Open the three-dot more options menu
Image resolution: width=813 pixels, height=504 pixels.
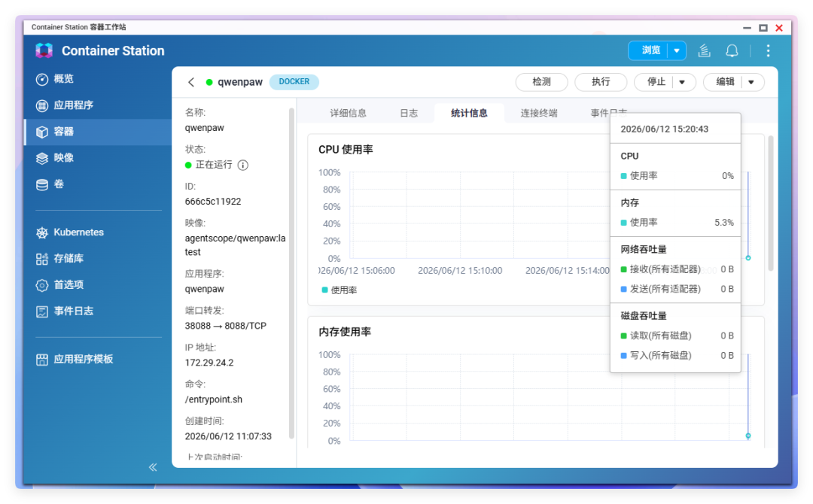click(768, 50)
